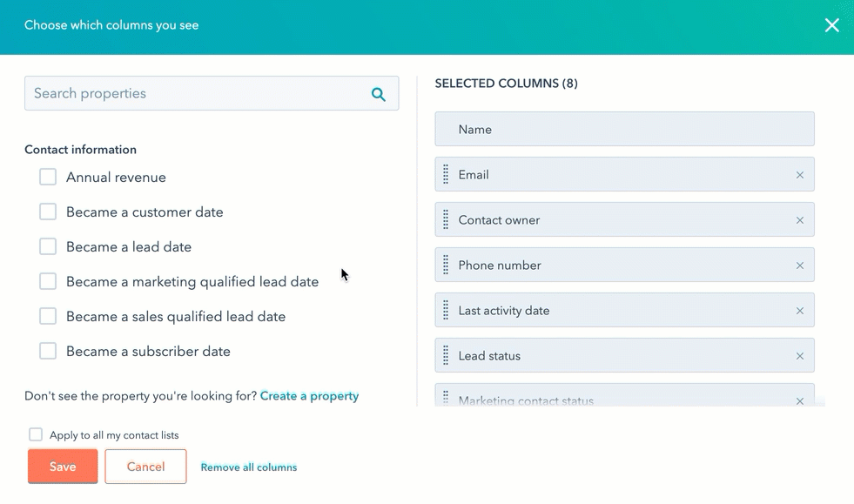This screenshot has width=854, height=504.
Task: Open the Create a property link
Action: point(309,395)
